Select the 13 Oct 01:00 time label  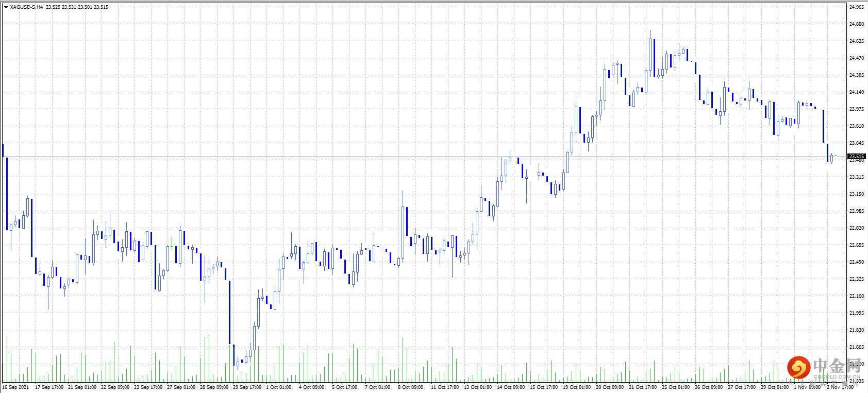coord(478,387)
